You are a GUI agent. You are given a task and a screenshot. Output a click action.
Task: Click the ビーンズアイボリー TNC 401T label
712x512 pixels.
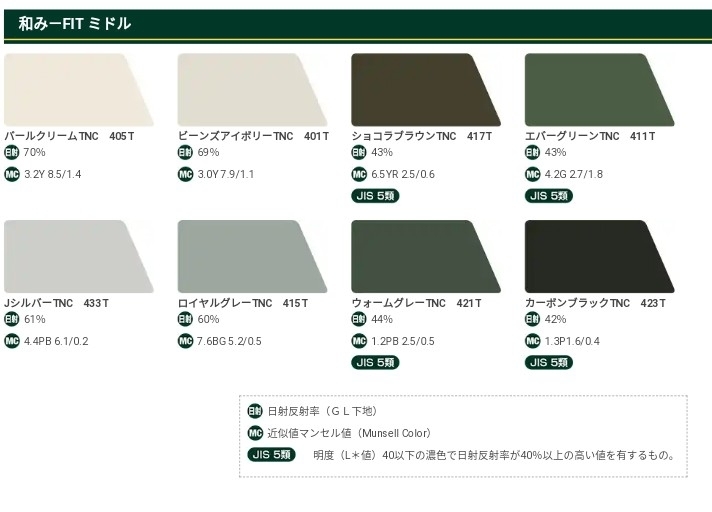pyautogui.click(x=253, y=136)
